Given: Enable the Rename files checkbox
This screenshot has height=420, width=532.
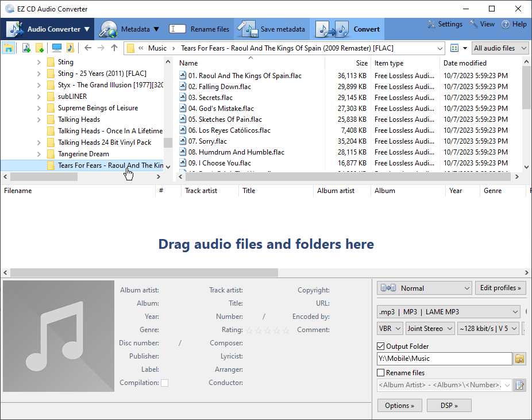Looking at the screenshot, I should pos(380,373).
